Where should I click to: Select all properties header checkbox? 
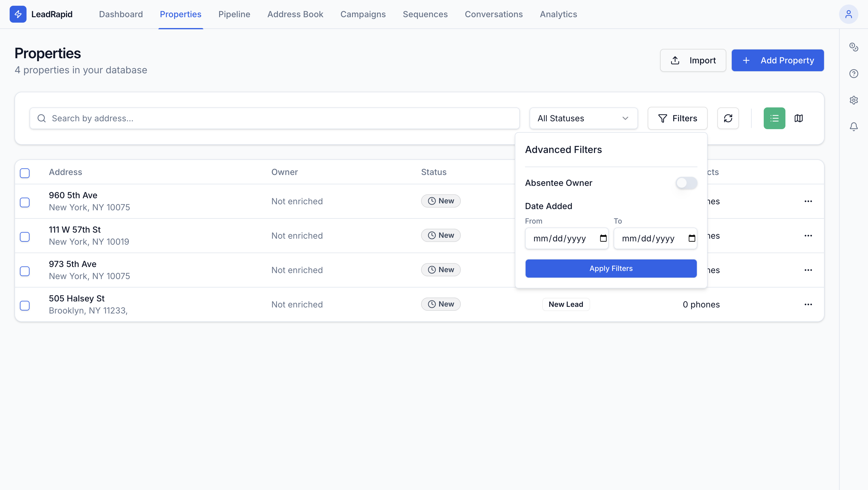pos(25,173)
